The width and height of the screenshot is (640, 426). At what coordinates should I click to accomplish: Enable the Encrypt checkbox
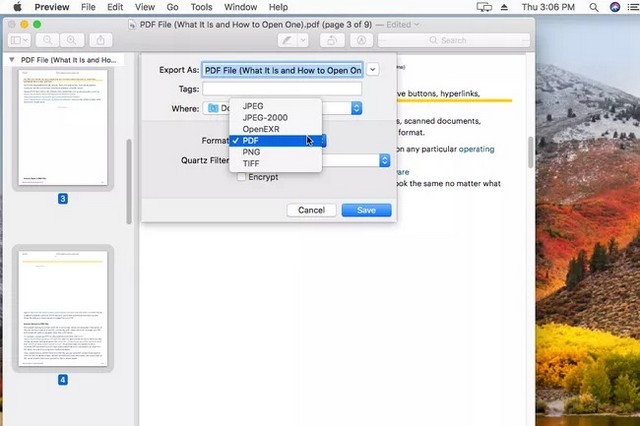[x=241, y=177]
